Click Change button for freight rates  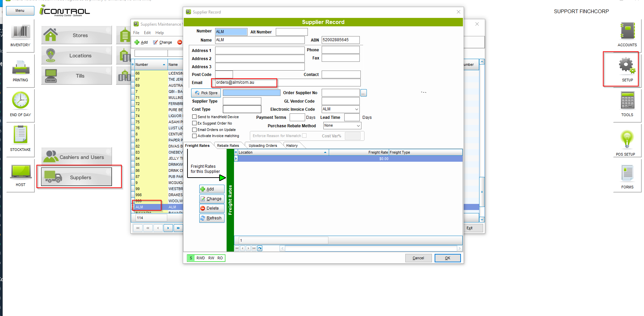pyautogui.click(x=212, y=199)
